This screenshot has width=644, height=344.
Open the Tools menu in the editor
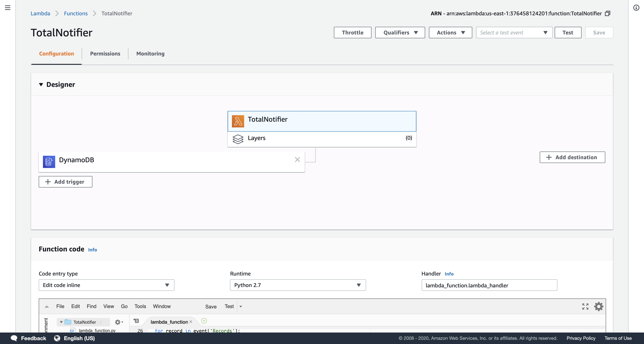click(x=140, y=306)
